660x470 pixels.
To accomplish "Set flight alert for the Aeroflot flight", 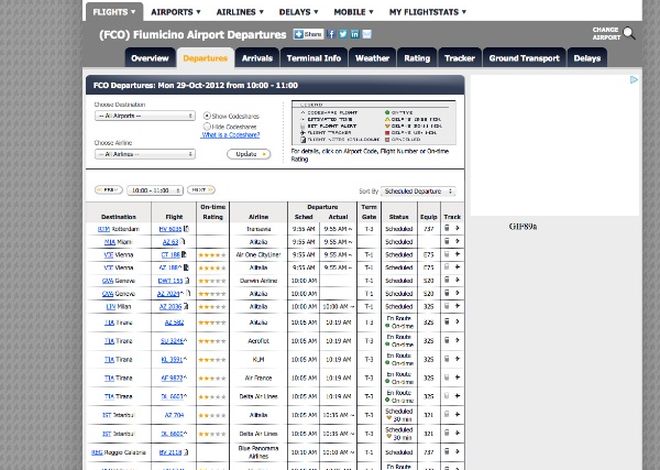I will pyautogui.click(x=447, y=340).
